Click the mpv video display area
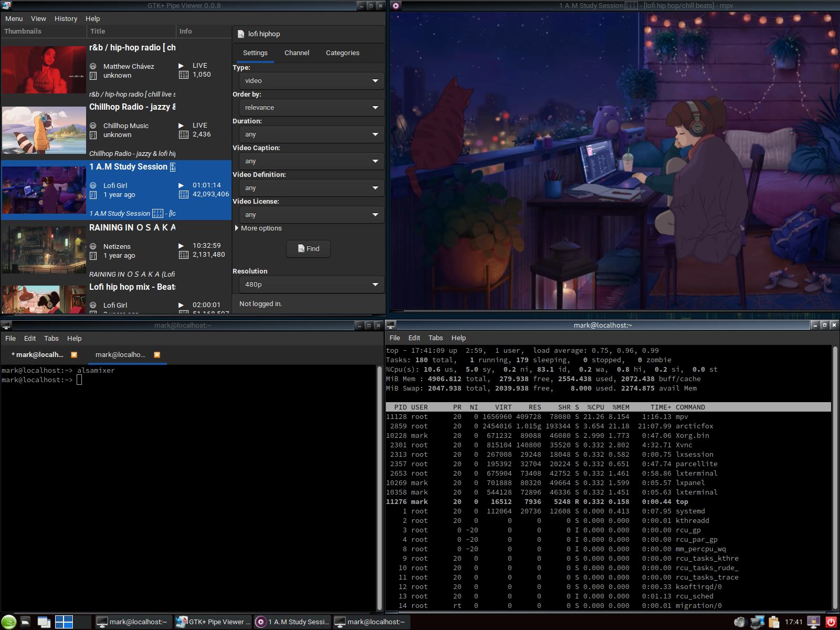 (x=614, y=161)
